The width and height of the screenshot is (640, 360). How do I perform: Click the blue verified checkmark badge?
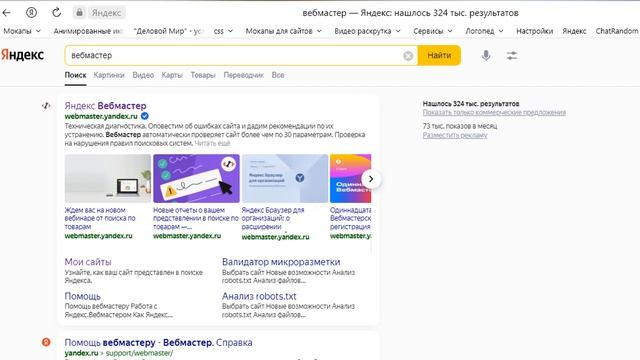[x=144, y=116]
